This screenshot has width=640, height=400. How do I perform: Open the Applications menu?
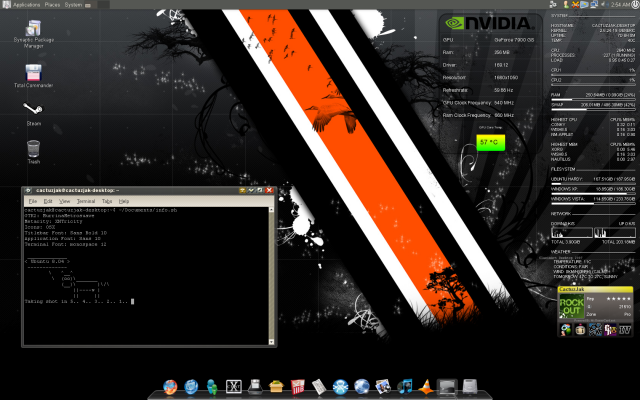(x=27, y=5)
